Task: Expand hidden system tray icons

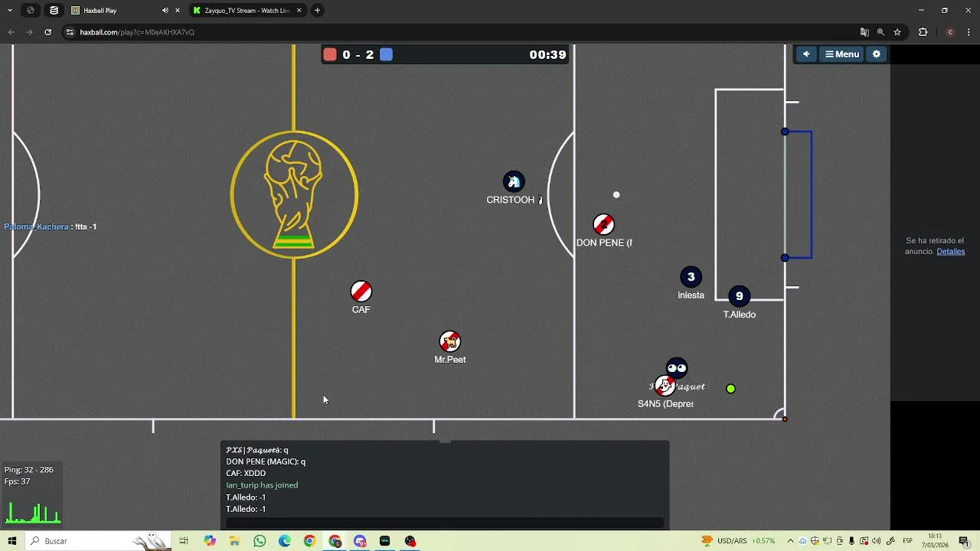Action: 790,541
